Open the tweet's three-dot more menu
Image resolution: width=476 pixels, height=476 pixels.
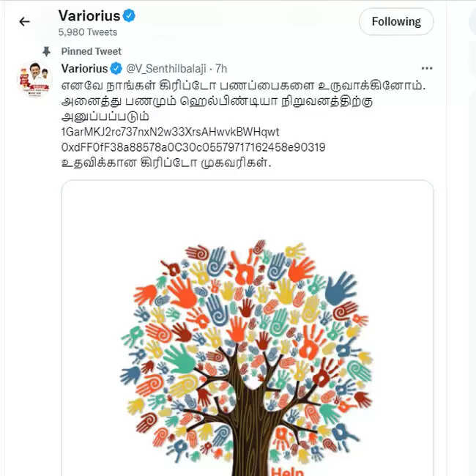click(x=427, y=68)
